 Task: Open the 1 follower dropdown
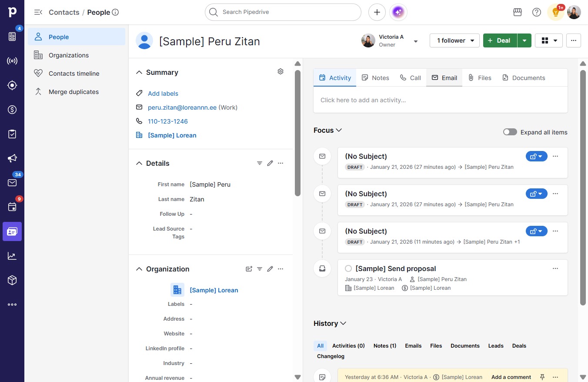click(454, 40)
